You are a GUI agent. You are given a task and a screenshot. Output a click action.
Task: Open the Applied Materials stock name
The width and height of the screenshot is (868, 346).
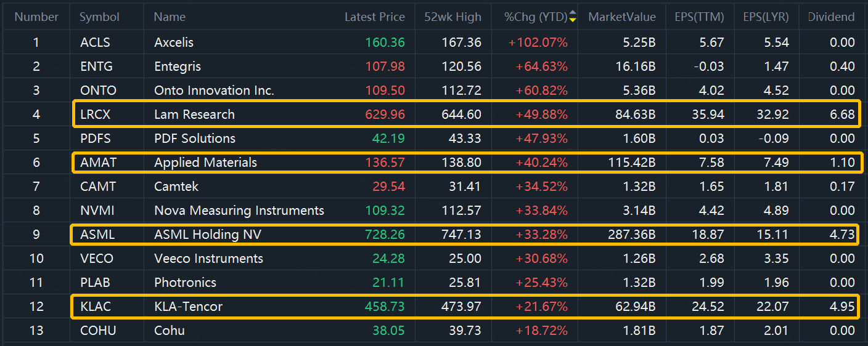point(205,163)
